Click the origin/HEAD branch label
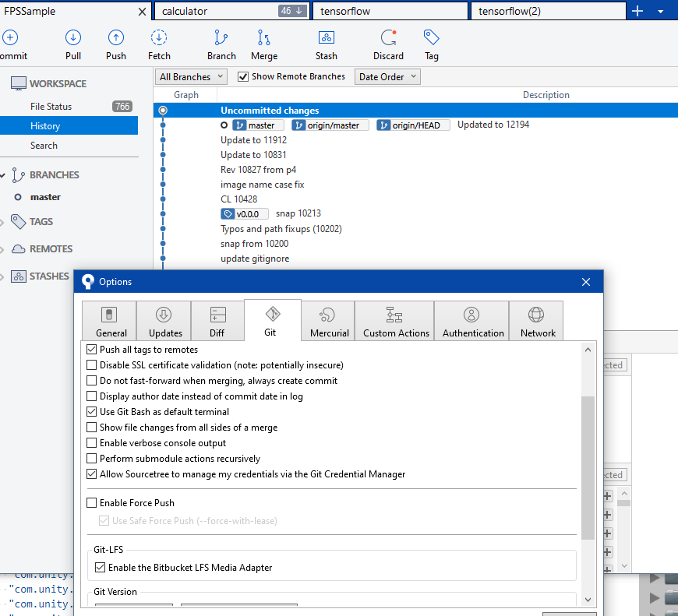This screenshot has width=678, height=616. coord(413,125)
